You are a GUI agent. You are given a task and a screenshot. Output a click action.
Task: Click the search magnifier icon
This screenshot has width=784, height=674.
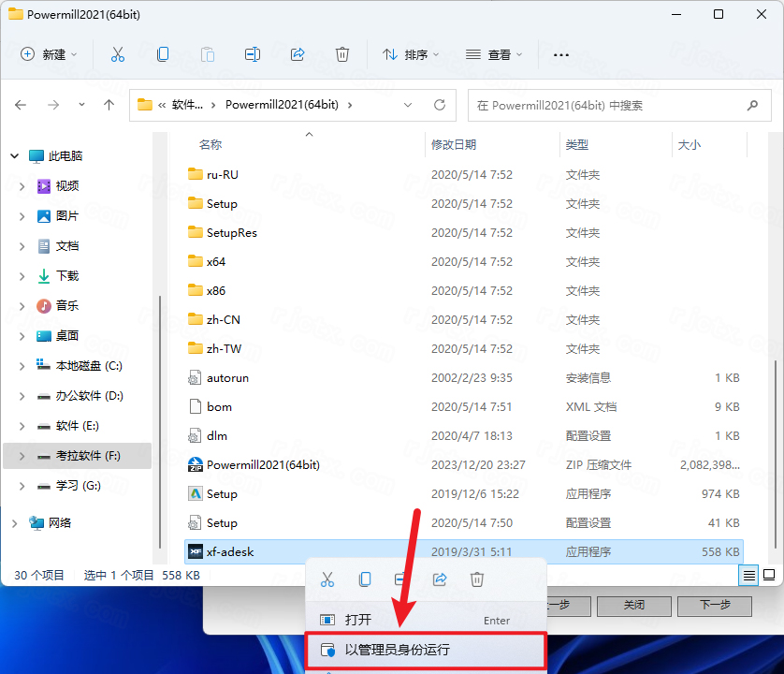(x=752, y=105)
